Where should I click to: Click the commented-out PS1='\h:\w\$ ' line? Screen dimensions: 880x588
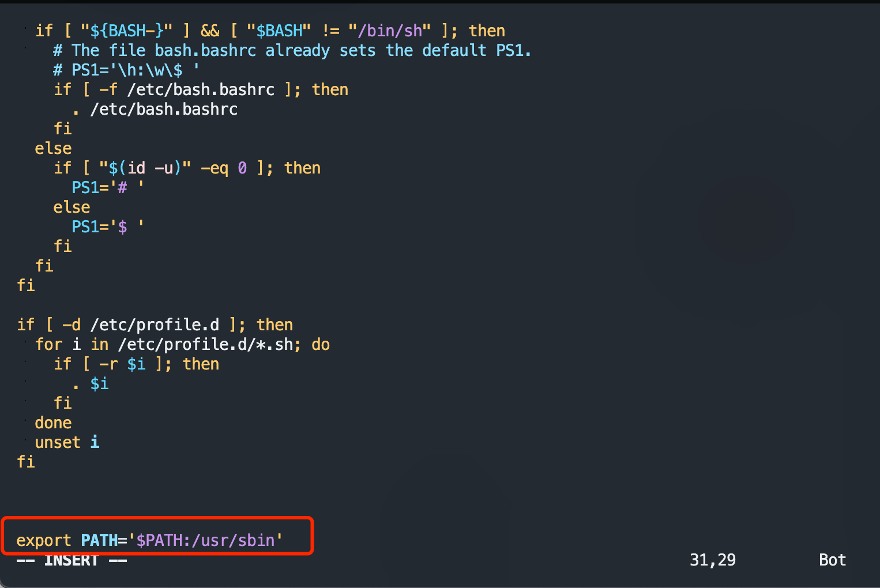(126, 70)
